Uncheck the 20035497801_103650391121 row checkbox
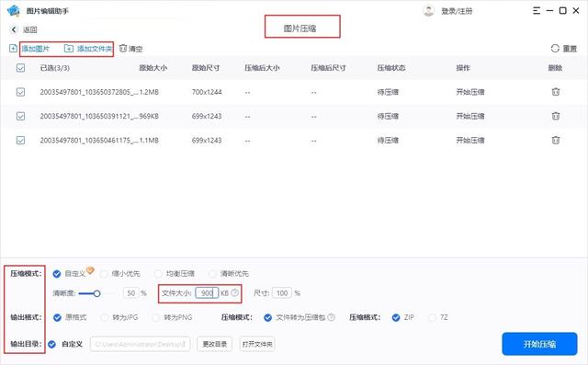The width and height of the screenshot is (588, 365). point(20,116)
